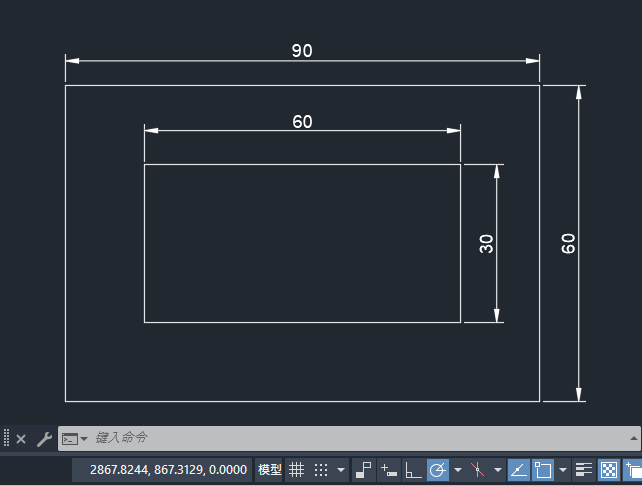The width and height of the screenshot is (642, 486).
Task: Click the command line grip handle
Action: [6, 438]
